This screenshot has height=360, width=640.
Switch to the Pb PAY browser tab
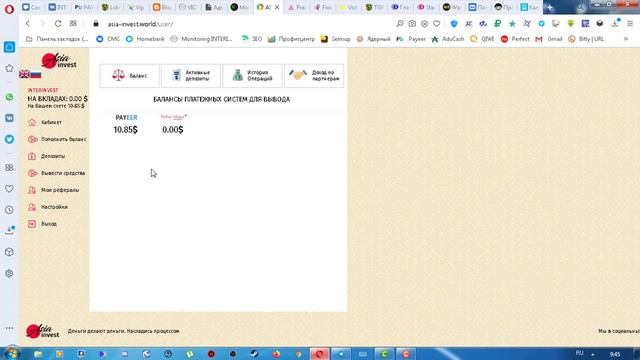click(x=84, y=7)
